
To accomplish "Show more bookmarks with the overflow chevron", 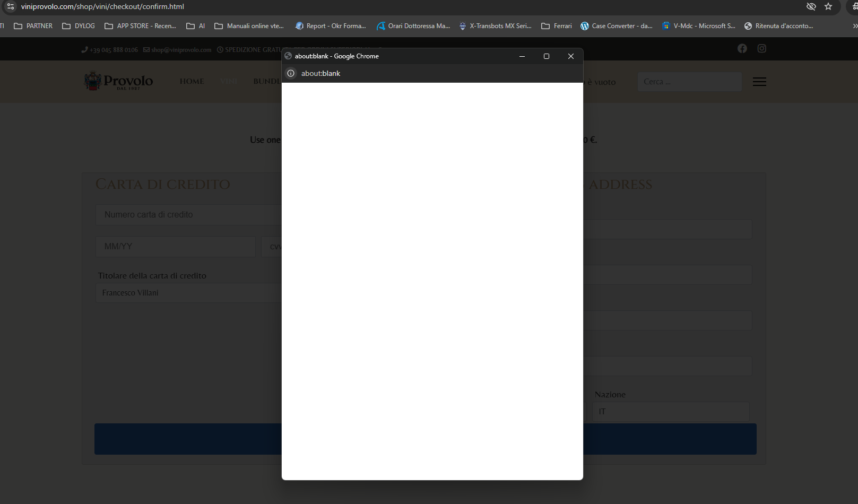I will click(x=854, y=26).
